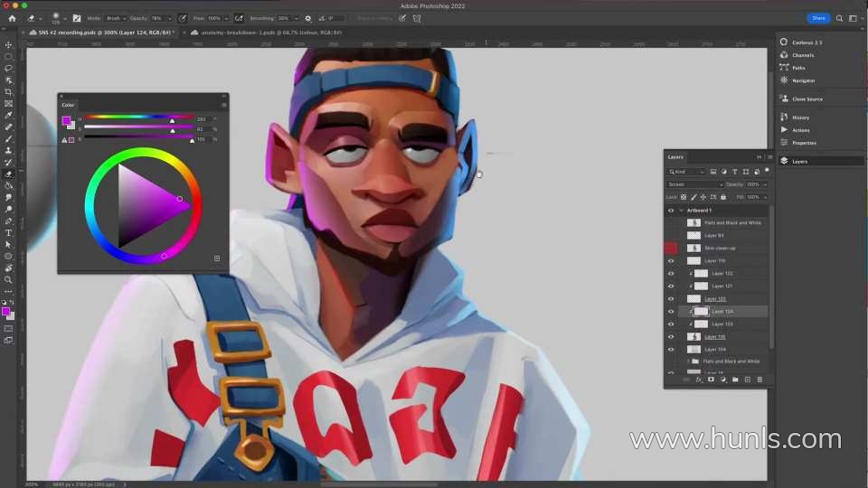Toggle pressure controls size icon
Image resolution: width=868 pixels, height=488 pixels.
402,18
